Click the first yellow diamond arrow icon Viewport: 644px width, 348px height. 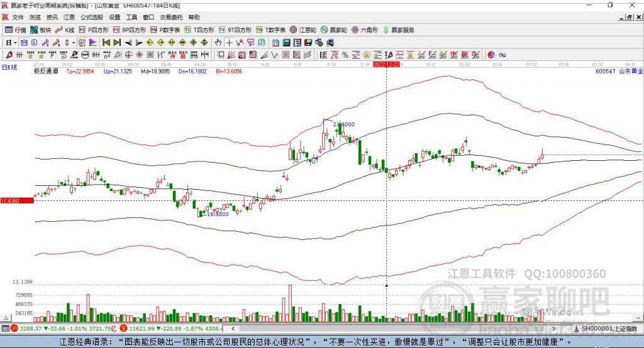(x=150, y=43)
